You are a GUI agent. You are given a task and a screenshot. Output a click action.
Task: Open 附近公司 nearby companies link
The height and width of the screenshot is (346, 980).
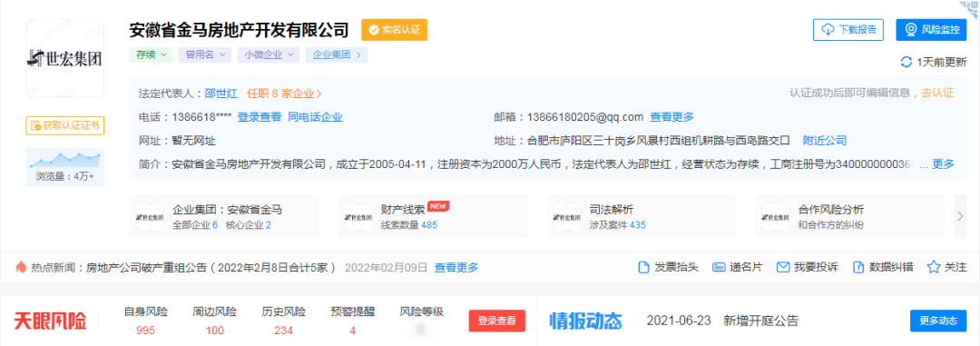(x=824, y=140)
